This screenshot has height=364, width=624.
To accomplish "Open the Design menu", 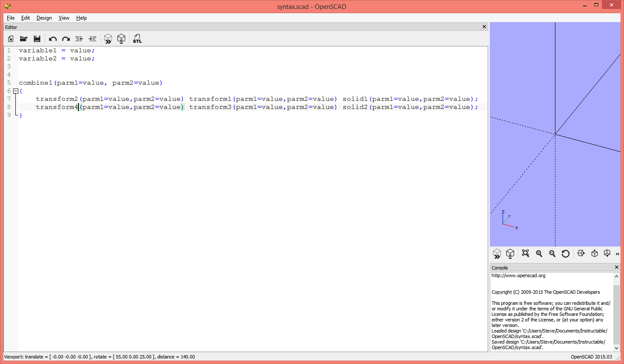I will (x=44, y=18).
